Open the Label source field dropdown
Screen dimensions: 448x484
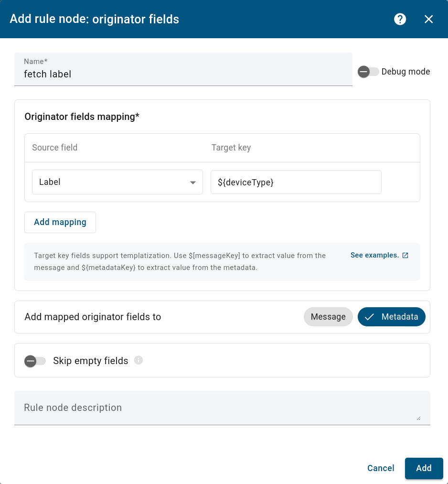coord(117,182)
